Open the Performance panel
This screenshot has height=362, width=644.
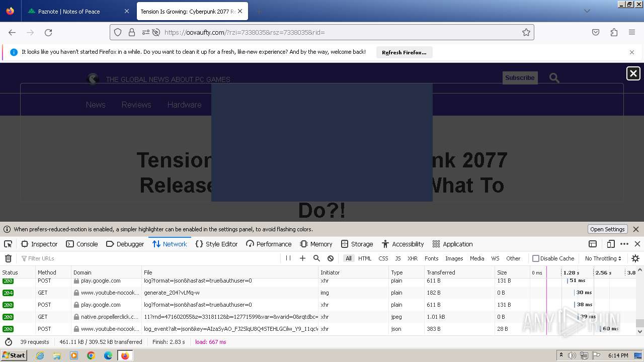click(x=269, y=244)
